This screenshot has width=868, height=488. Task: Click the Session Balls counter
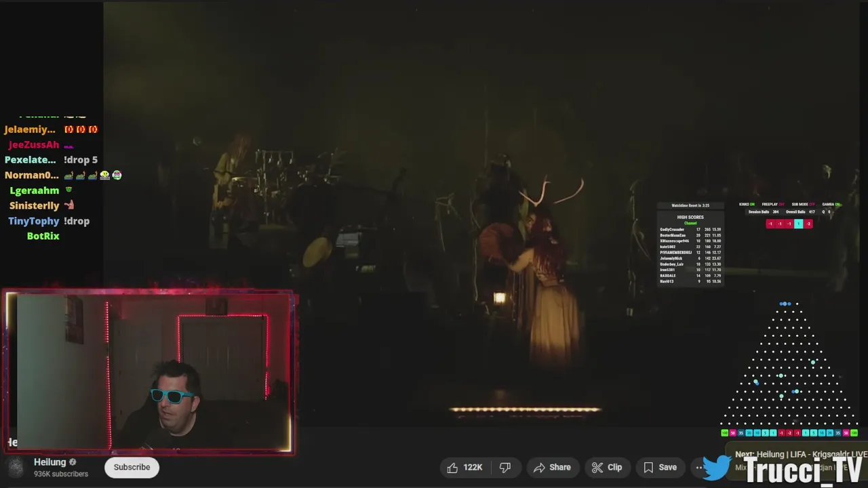point(764,212)
